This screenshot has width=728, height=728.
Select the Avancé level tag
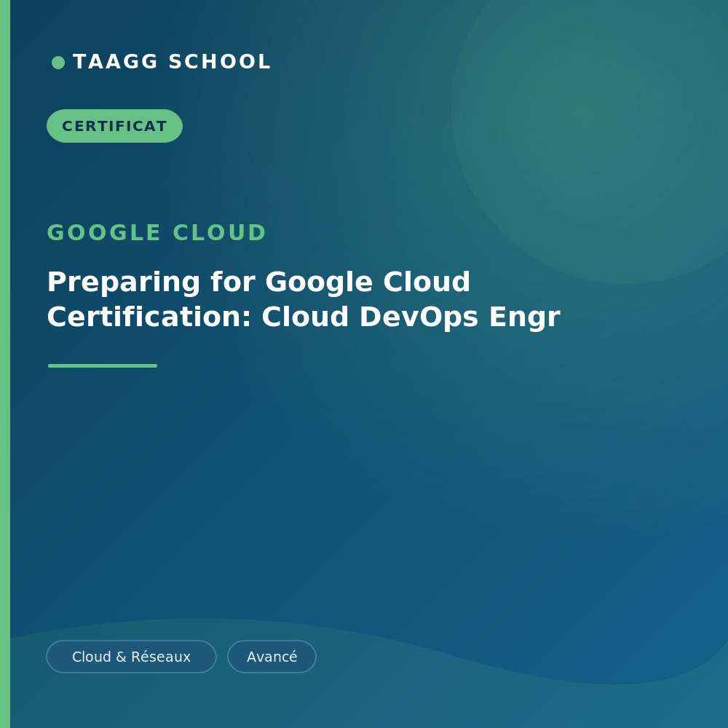[272, 657]
